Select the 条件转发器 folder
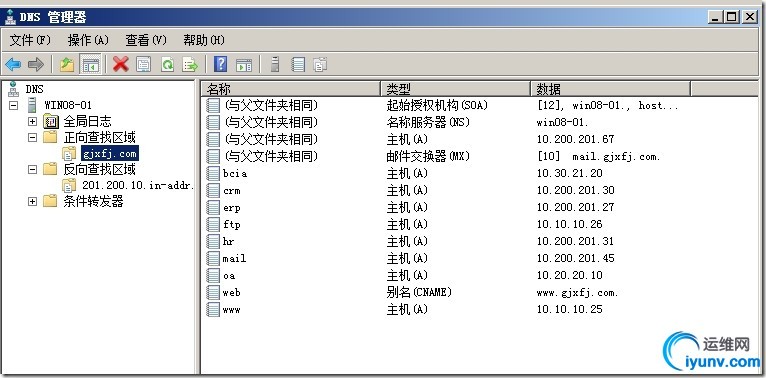This screenshot has width=766, height=378. coord(93,201)
